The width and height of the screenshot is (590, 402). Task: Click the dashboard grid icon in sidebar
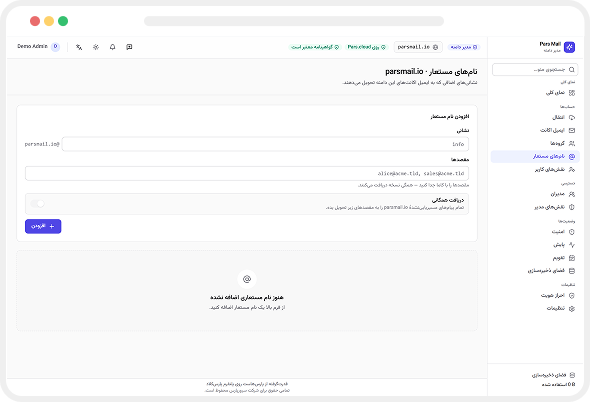(572, 93)
